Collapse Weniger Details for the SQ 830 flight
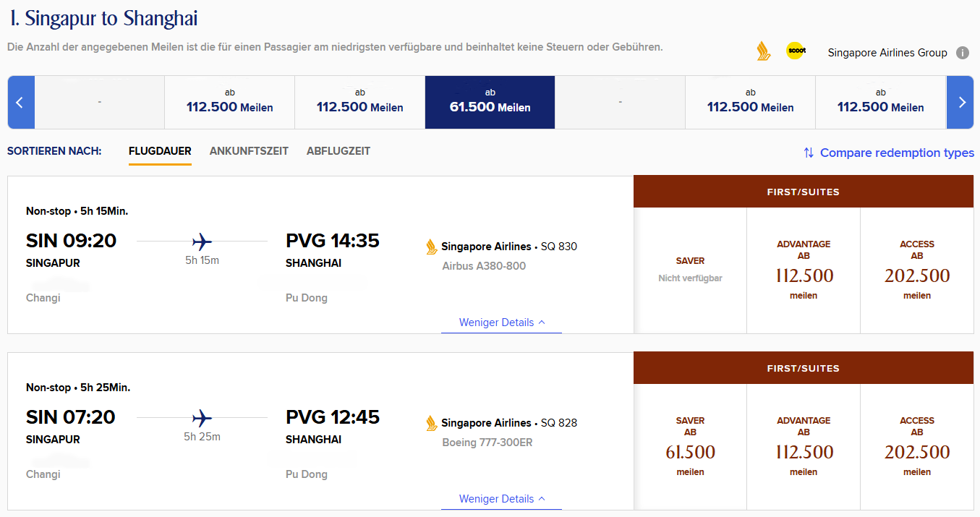The image size is (980, 517). point(501,322)
